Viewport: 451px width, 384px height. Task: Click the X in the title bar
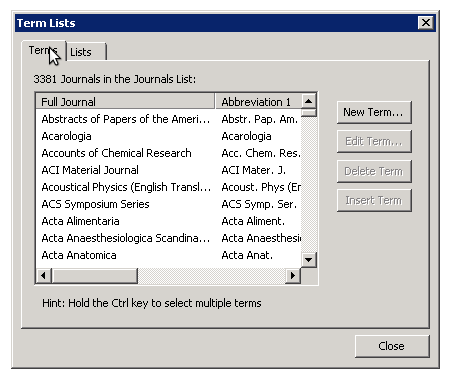426,23
